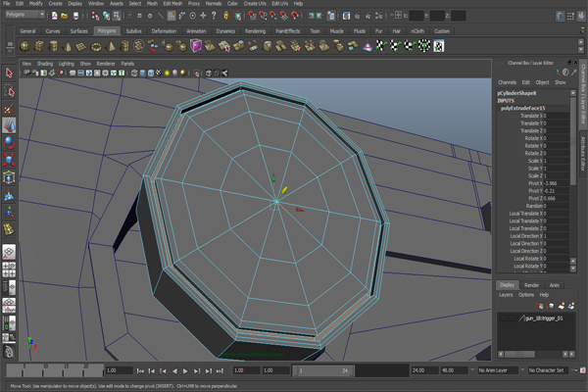This screenshot has width=588, height=392.
Task: Click the Pivot X value field
Action: (557, 183)
